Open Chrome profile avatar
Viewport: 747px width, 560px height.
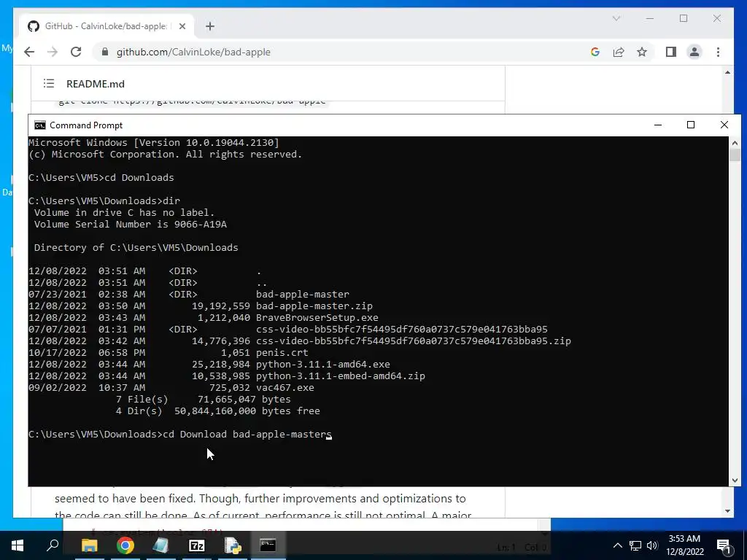coord(694,52)
